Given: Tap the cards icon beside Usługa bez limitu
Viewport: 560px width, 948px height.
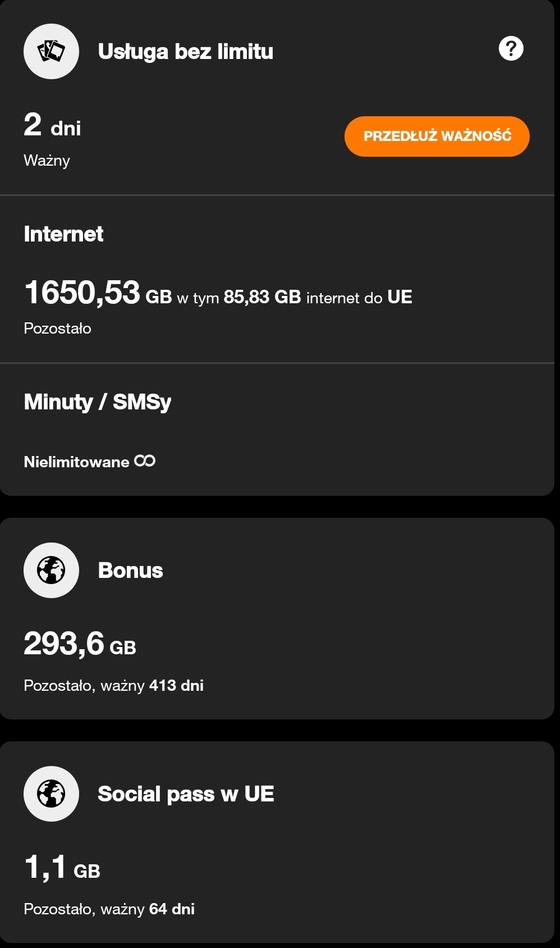Looking at the screenshot, I should click(x=51, y=52).
